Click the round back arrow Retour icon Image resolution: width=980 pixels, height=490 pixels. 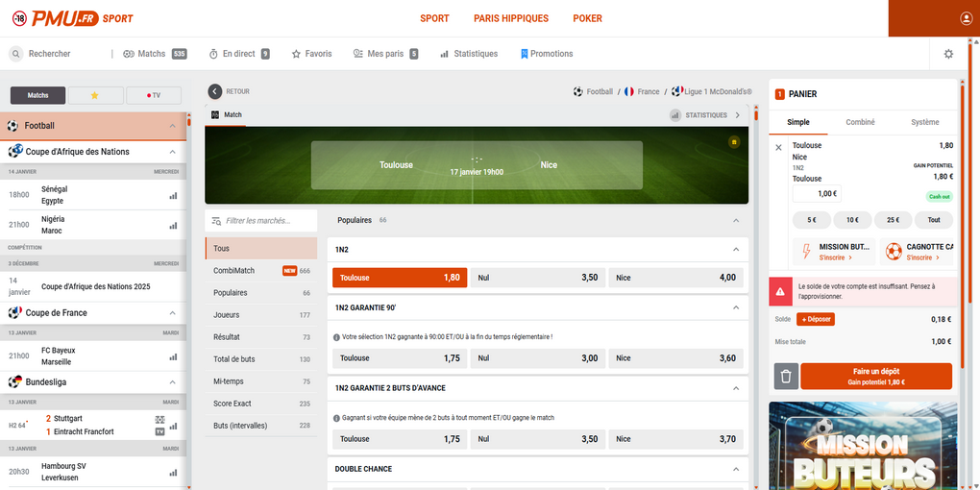click(x=215, y=91)
